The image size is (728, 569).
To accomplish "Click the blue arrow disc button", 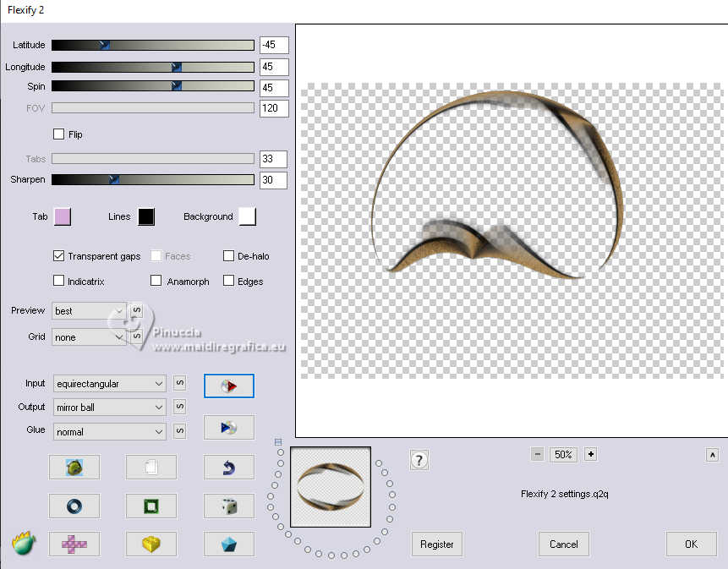I will click(x=229, y=427).
